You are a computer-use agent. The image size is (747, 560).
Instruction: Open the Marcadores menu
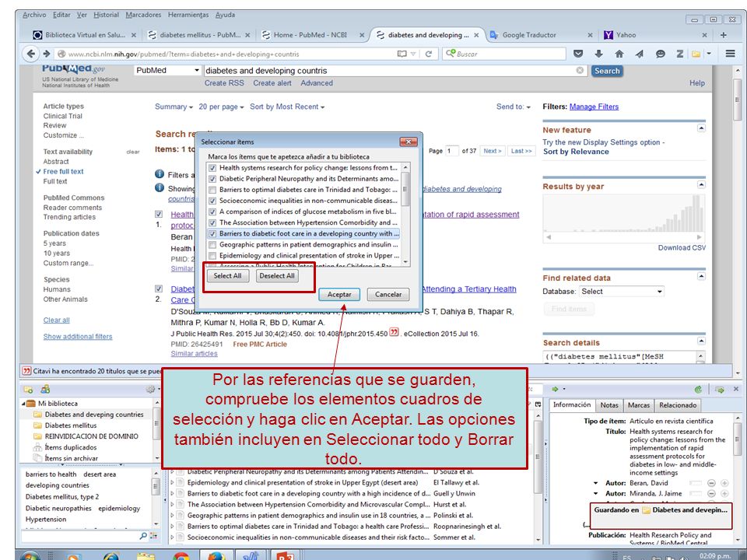(143, 15)
